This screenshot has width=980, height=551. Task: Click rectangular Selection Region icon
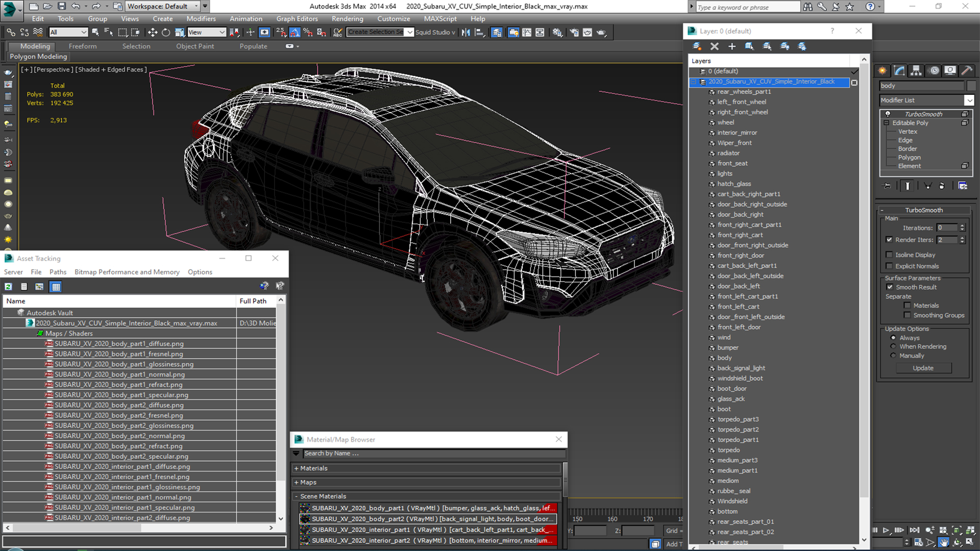point(122,32)
